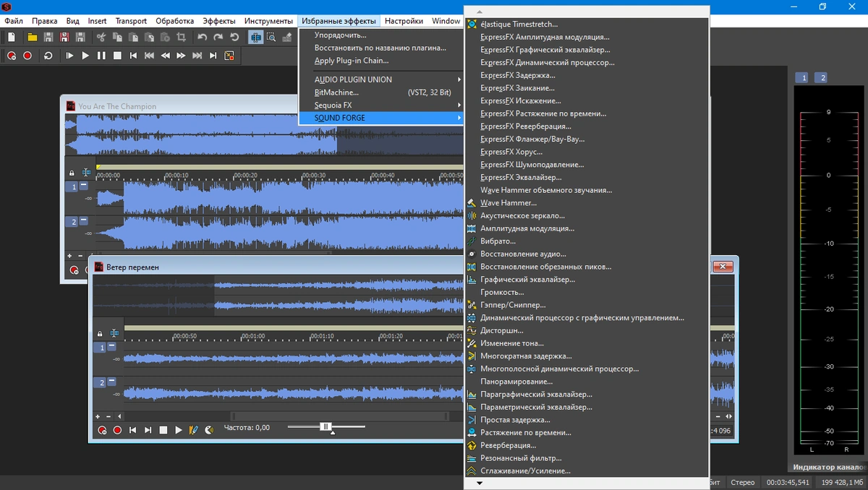Click Fast Forward in main transport
Image resolution: width=868 pixels, height=490 pixels.
tap(181, 56)
